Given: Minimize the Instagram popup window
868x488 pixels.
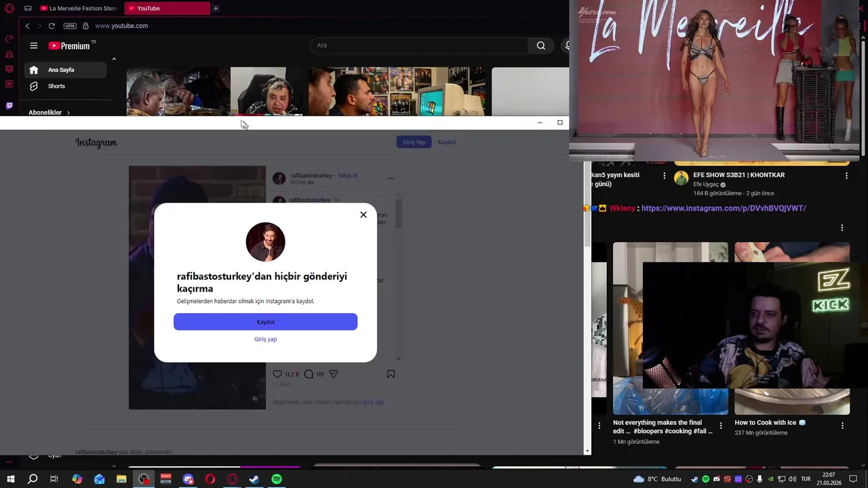Looking at the screenshot, I should [x=539, y=123].
